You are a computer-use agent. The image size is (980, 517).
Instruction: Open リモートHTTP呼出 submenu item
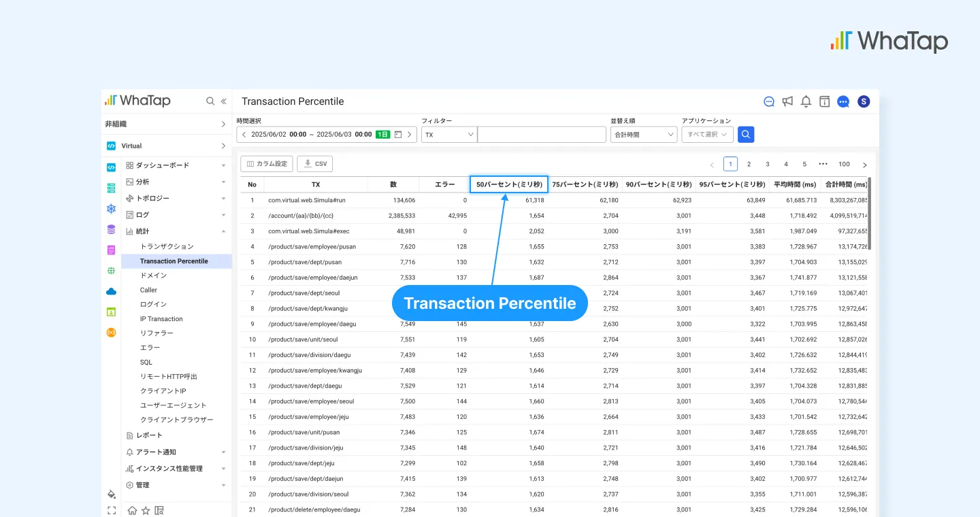[x=169, y=376]
